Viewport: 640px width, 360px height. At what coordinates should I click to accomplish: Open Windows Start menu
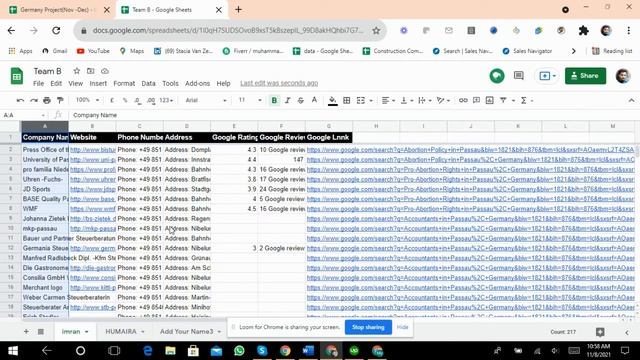coord(13,351)
